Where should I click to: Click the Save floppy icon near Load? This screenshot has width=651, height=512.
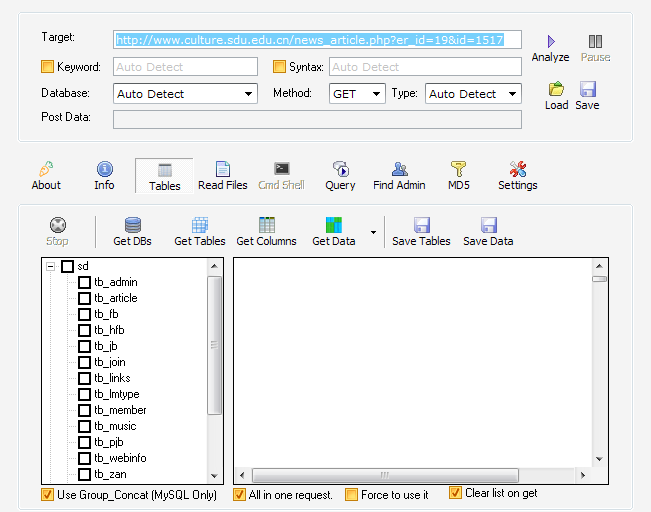click(588, 89)
